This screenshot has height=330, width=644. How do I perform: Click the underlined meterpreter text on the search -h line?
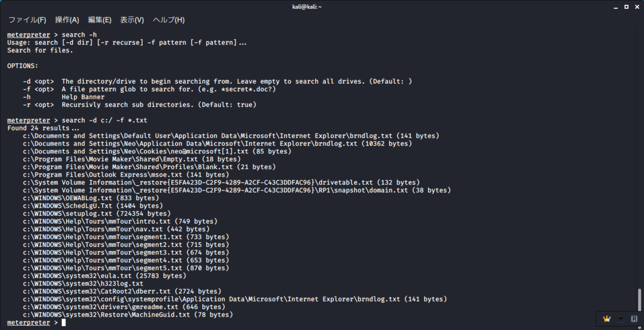point(28,35)
